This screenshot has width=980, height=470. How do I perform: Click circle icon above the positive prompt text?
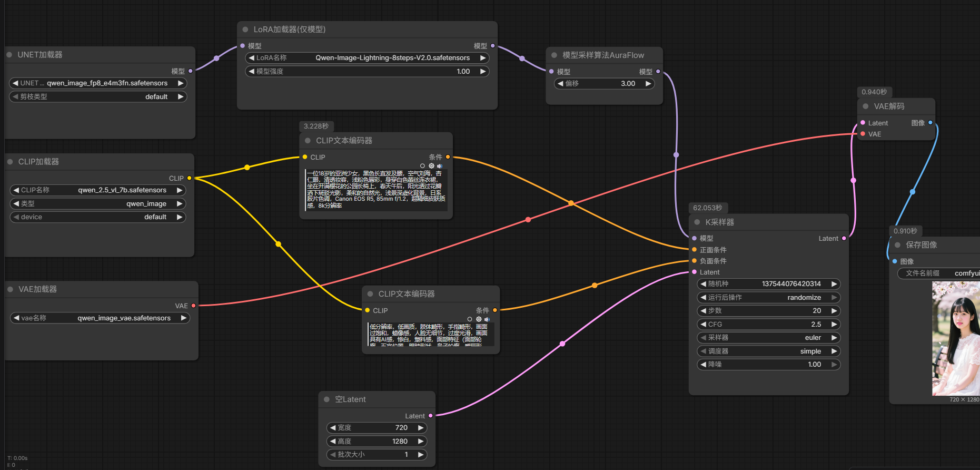[422, 166]
